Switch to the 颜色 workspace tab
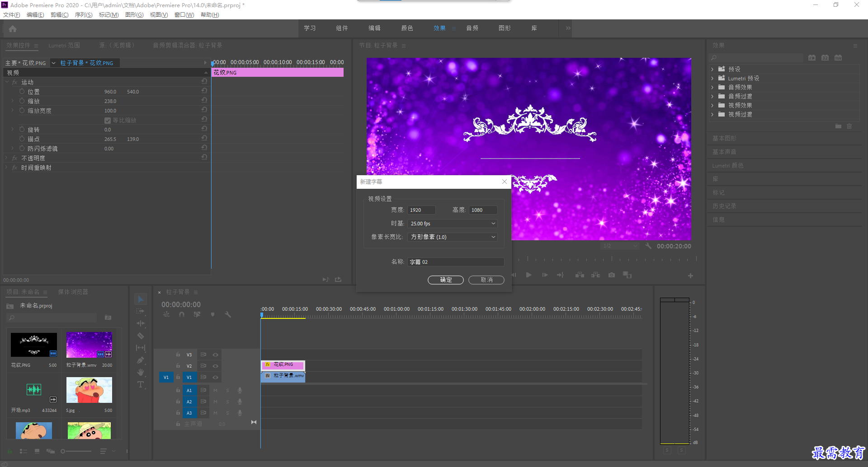Screen dimensions: 868x467 pos(407,28)
